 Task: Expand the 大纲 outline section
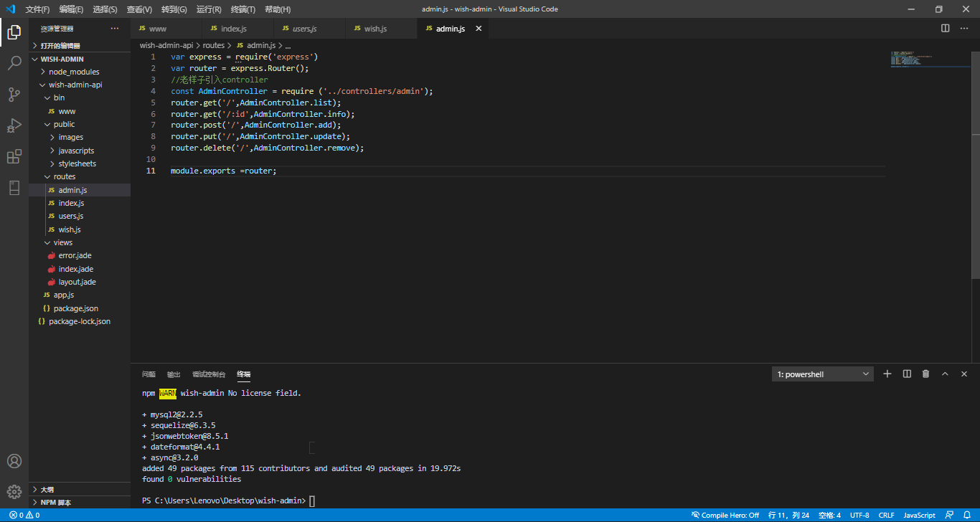tap(80, 489)
